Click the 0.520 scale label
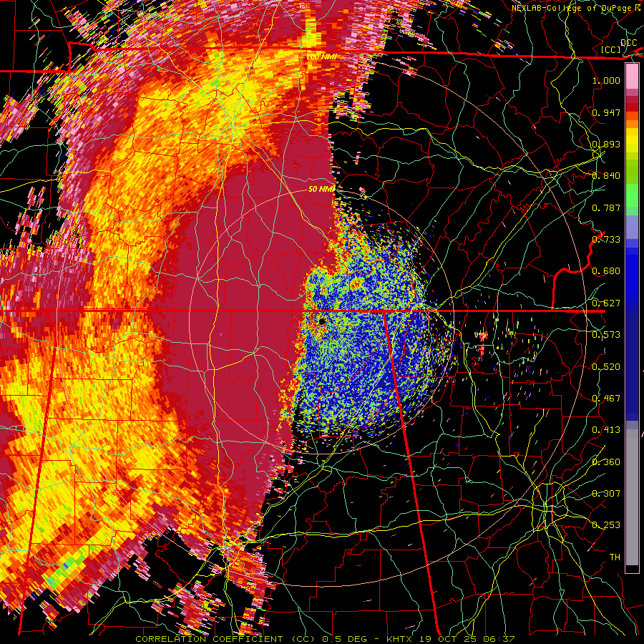This screenshot has width=644, height=644. tap(606, 367)
